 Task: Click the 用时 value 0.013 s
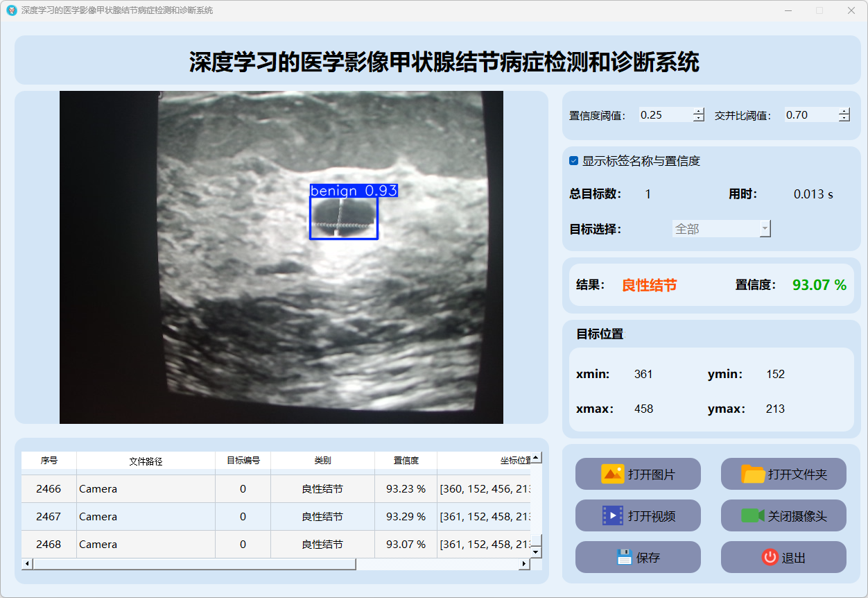tap(813, 194)
